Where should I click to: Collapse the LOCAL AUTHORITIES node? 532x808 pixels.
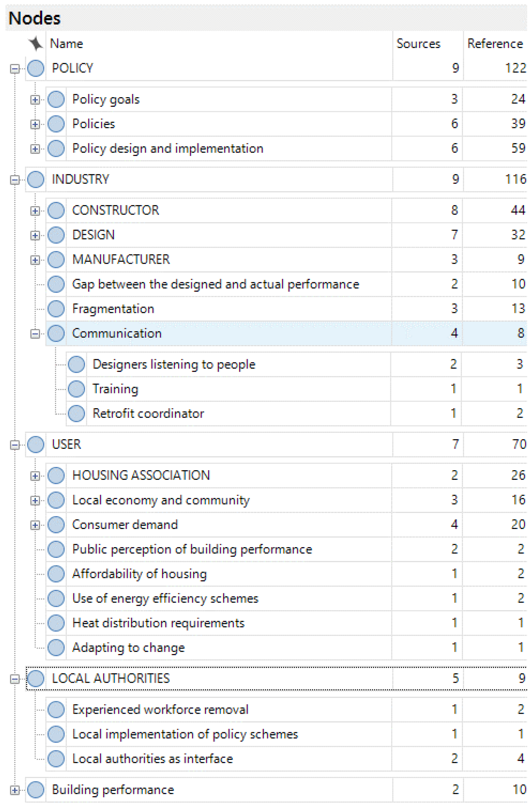[15, 679]
